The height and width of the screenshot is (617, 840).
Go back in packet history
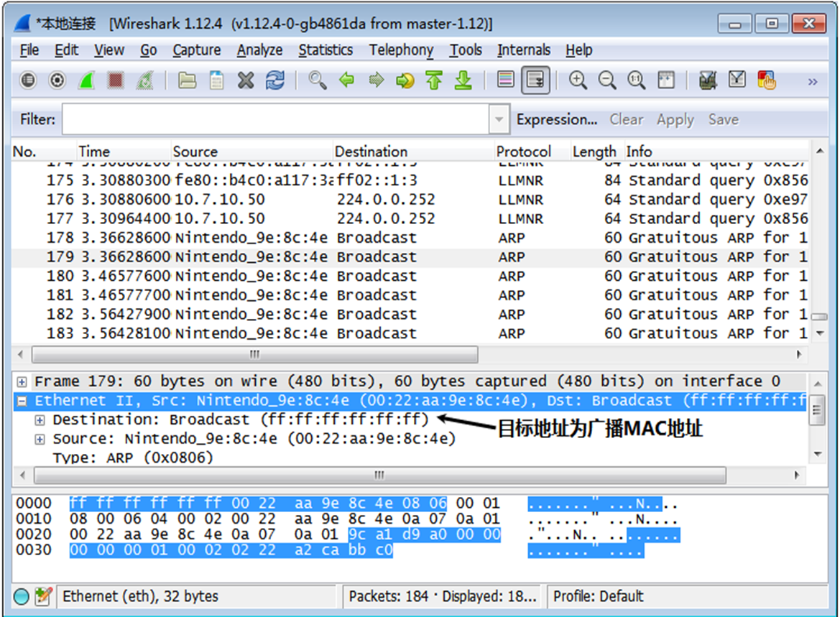[346, 80]
